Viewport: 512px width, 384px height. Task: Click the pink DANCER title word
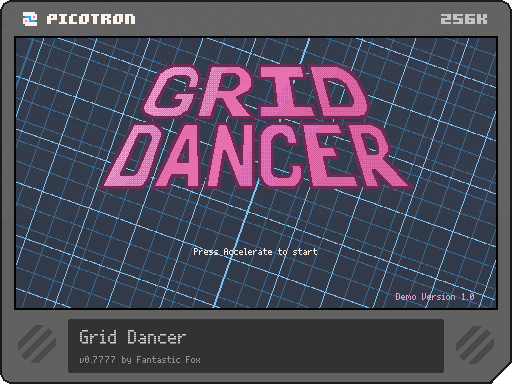pyautogui.click(x=257, y=155)
